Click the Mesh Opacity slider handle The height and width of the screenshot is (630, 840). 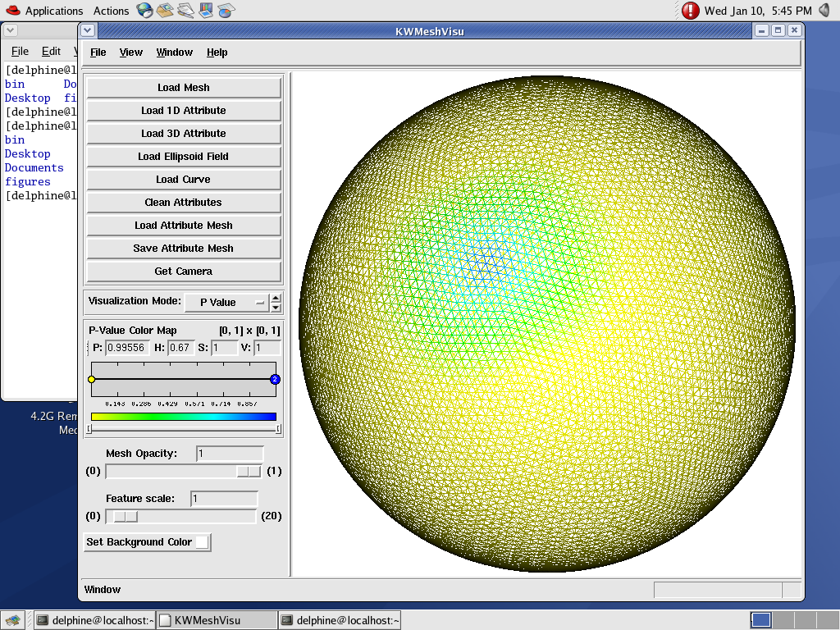(248, 471)
